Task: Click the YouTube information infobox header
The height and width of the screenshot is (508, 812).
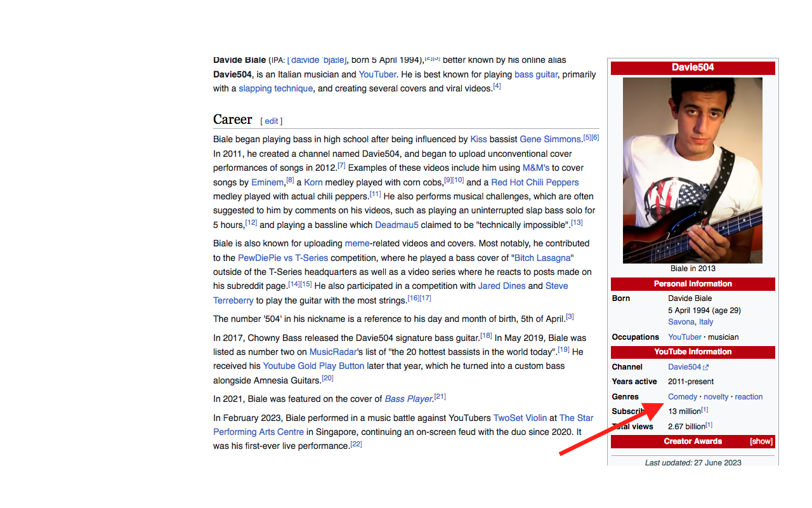Action: [693, 352]
